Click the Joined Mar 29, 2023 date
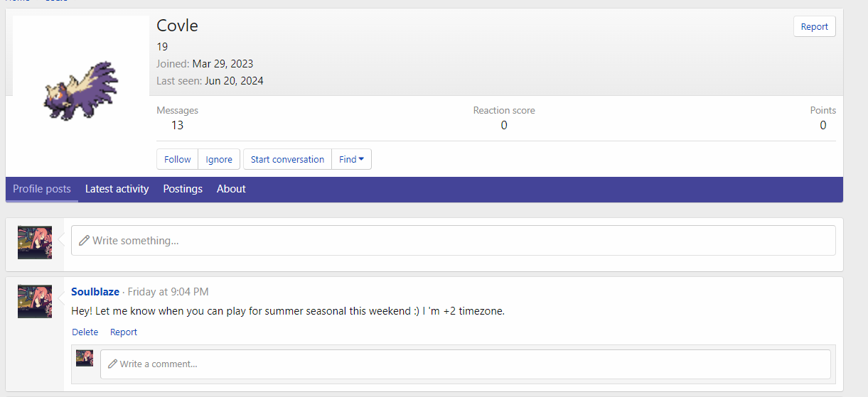This screenshot has height=397, width=868. tap(223, 64)
